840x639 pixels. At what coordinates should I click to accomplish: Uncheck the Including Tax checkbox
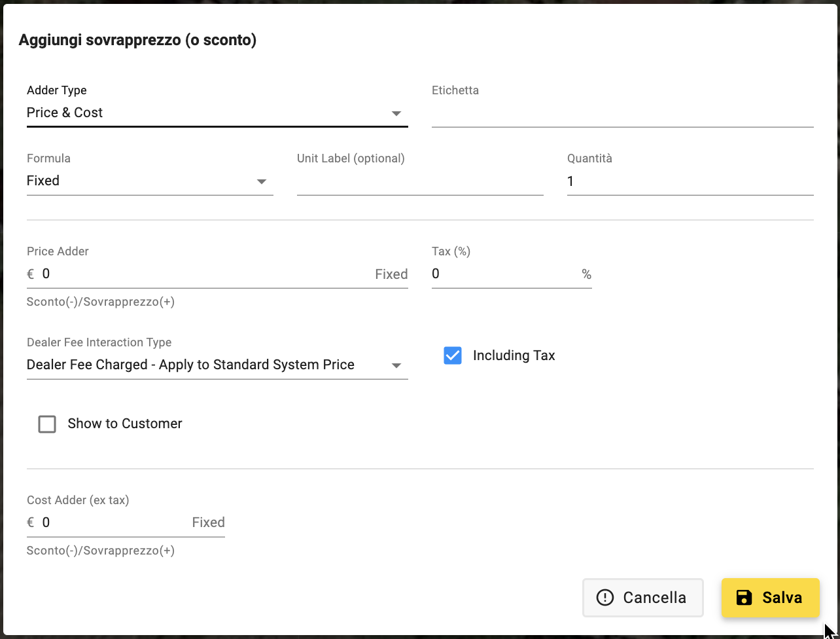[x=453, y=356]
